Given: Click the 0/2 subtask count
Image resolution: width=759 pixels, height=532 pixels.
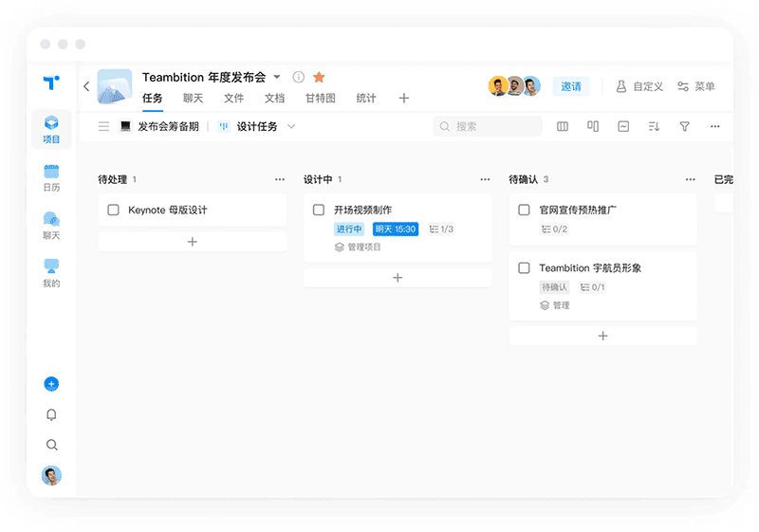Looking at the screenshot, I should [554, 229].
